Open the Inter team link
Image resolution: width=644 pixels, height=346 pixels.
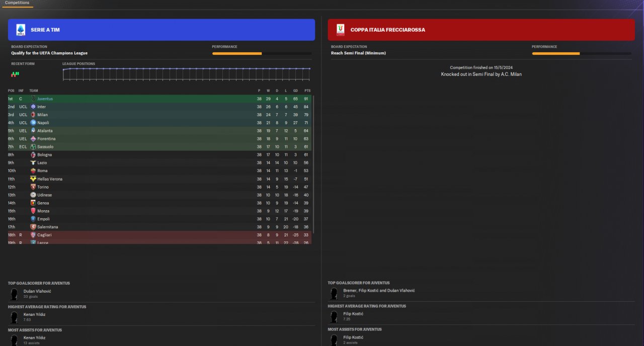pos(41,107)
